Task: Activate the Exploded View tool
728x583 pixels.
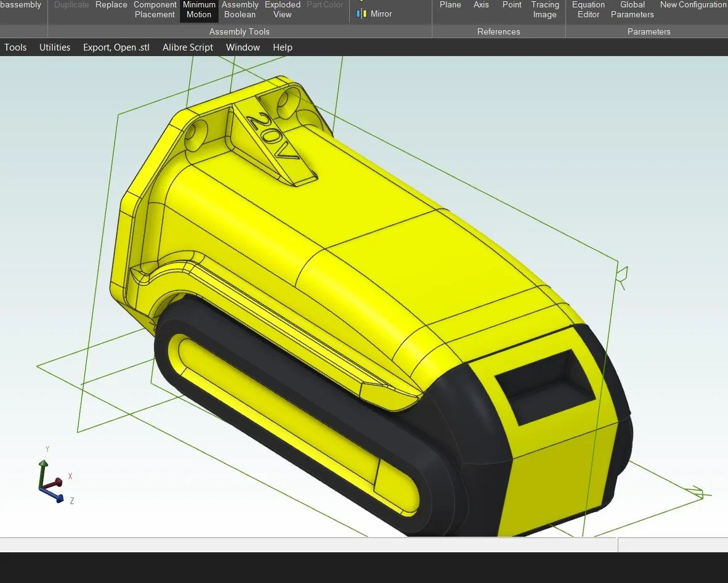Action: (283, 10)
